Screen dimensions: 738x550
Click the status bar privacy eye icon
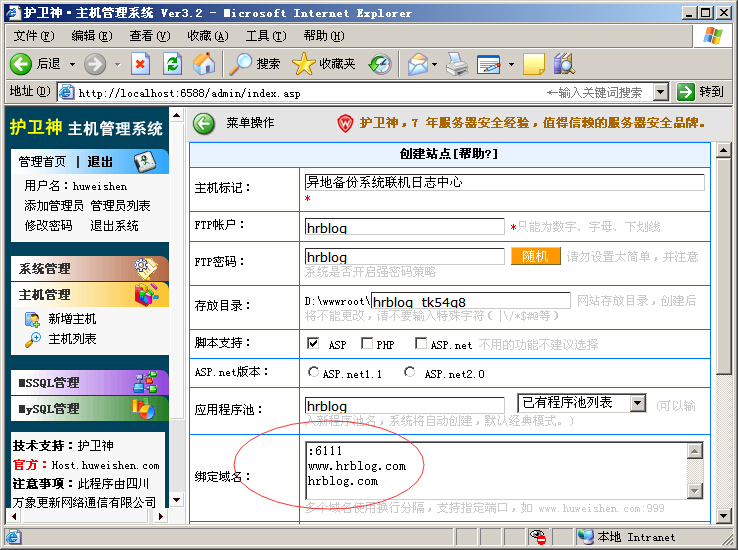point(537,536)
